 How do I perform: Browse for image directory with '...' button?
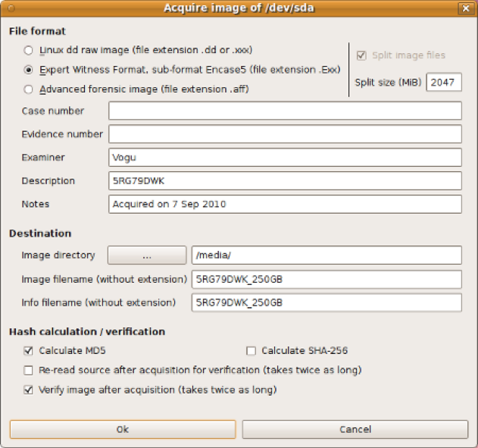click(147, 255)
